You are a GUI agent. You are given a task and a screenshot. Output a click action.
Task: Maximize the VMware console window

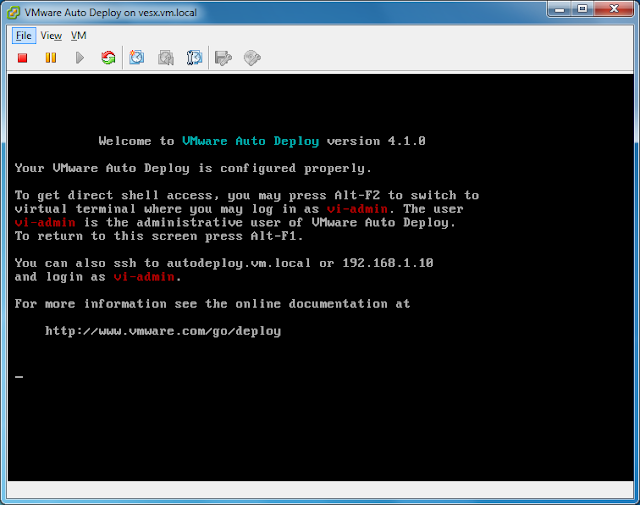coord(582,9)
